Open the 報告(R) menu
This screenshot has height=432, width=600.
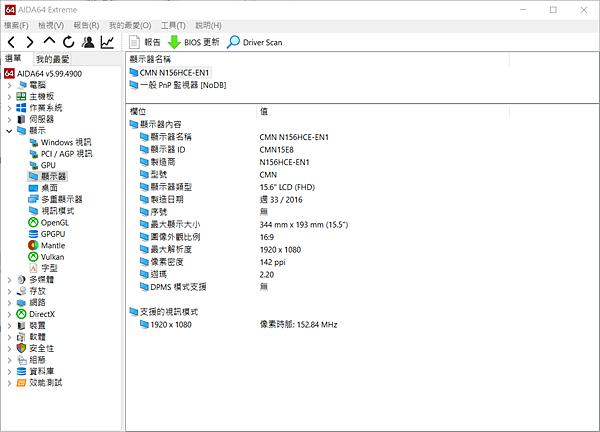point(86,26)
